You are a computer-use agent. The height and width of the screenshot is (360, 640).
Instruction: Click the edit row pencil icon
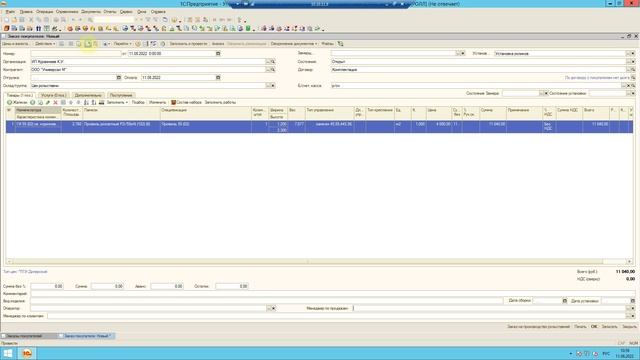pos(48,102)
